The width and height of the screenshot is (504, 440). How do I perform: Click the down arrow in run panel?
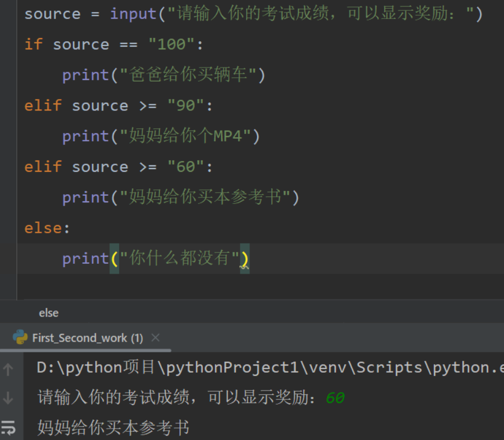tap(8, 398)
